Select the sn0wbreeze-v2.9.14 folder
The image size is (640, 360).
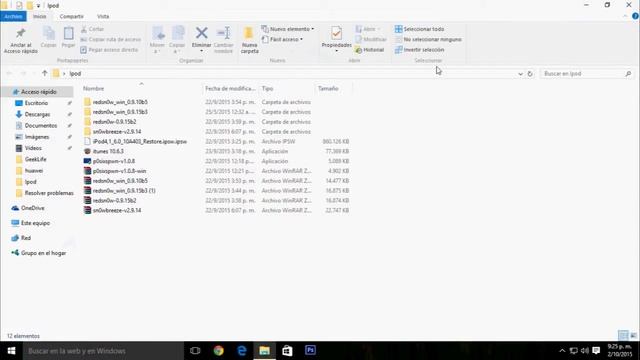117,131
